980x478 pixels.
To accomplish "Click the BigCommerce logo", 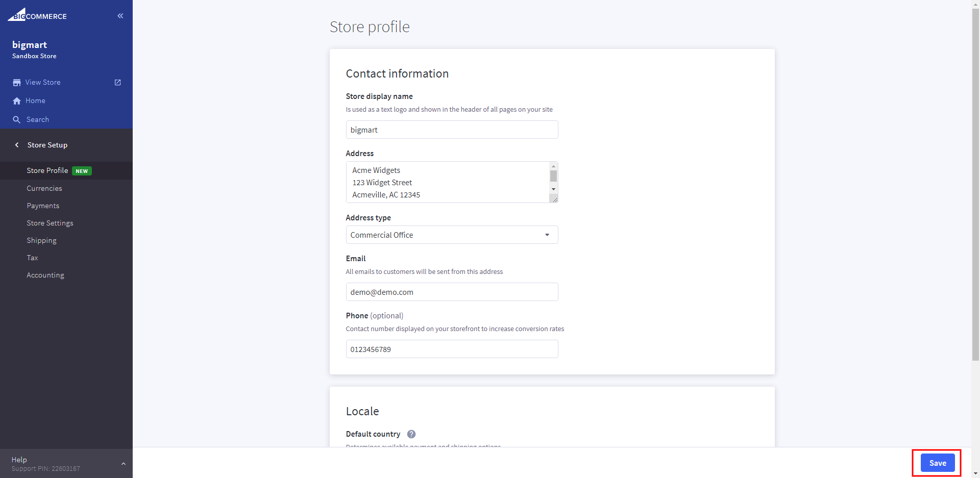I will 37,15.
